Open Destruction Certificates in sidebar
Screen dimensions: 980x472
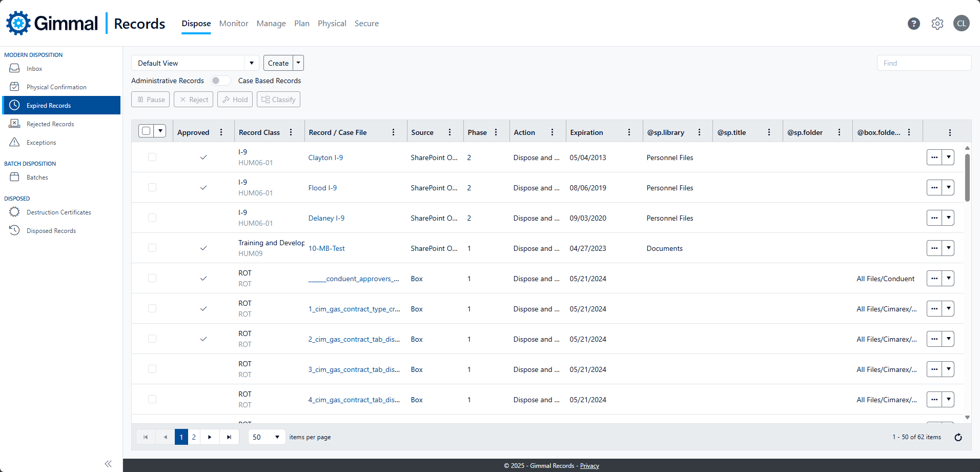click(58, 212)
